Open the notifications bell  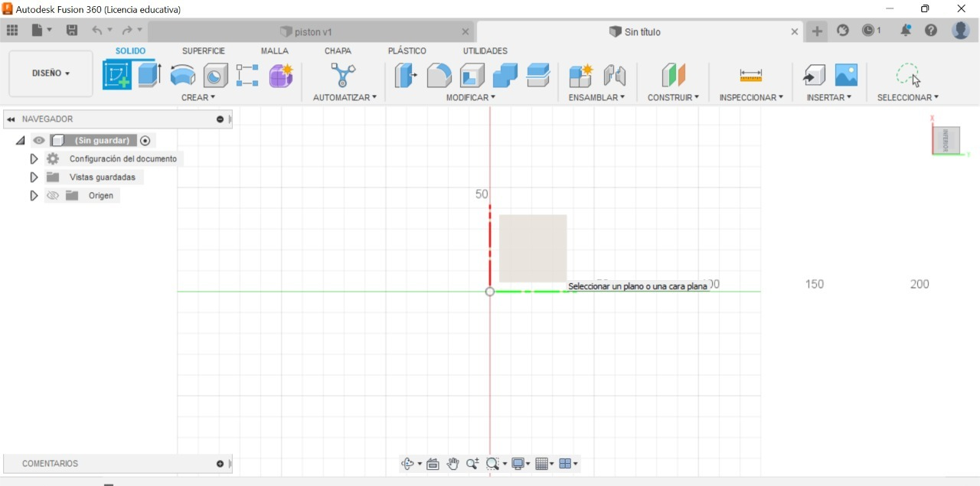(906, 31)
